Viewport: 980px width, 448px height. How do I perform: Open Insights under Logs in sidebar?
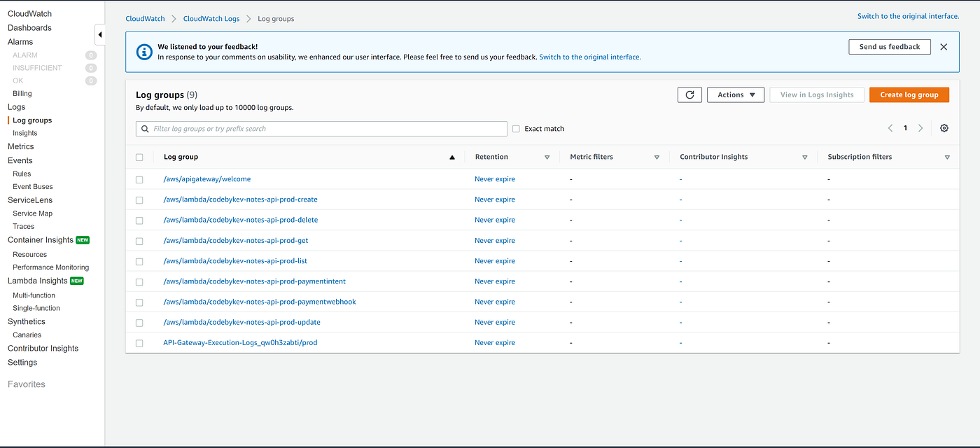click(25, 133)
